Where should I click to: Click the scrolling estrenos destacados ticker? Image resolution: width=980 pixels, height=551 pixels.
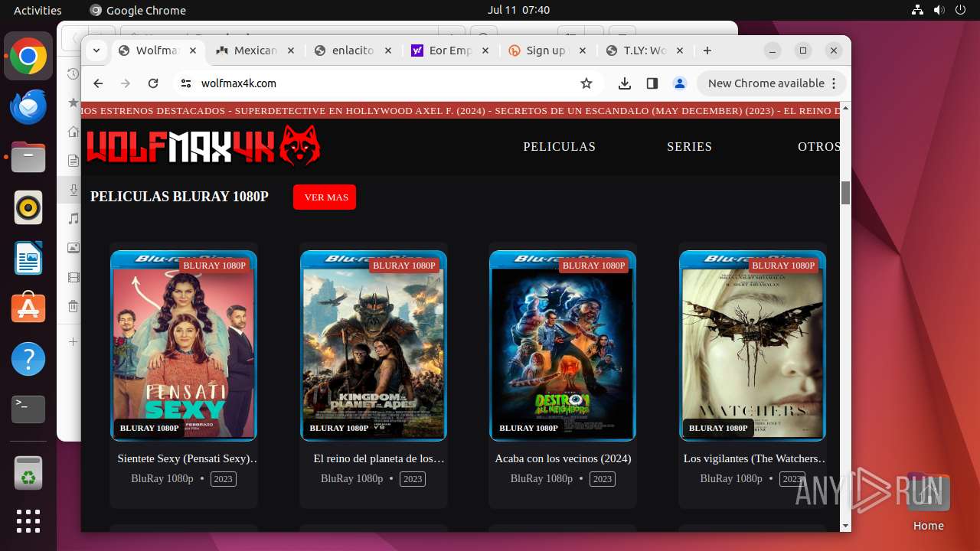tap(462, 111)
